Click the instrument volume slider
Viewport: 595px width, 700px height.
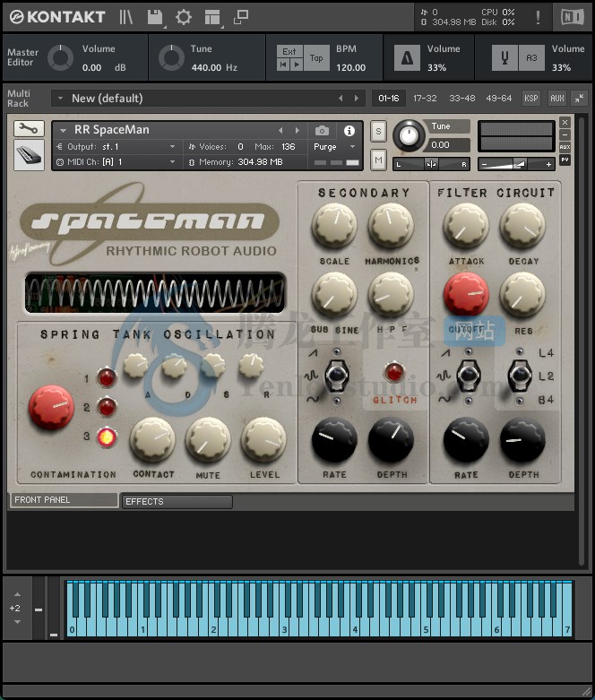[516, 164]
